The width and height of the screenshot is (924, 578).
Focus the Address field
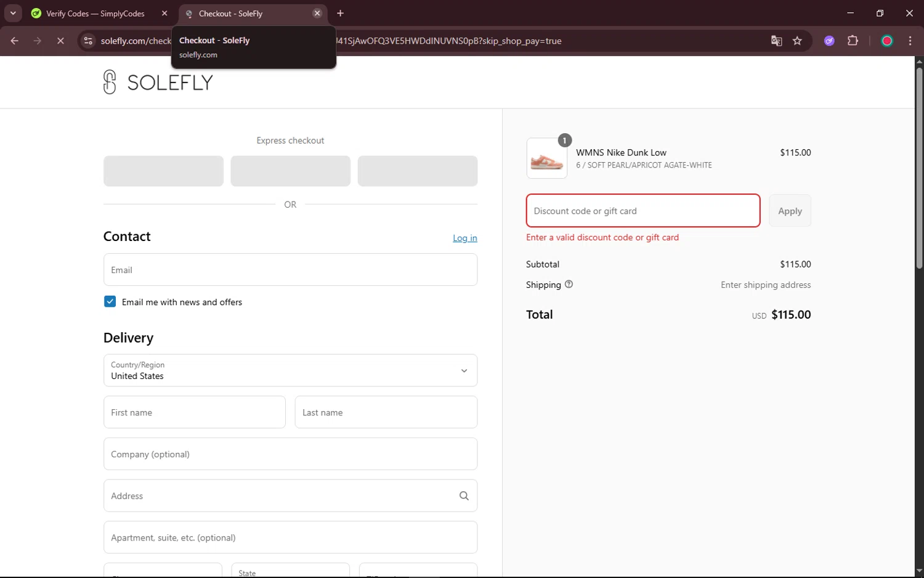290,495
